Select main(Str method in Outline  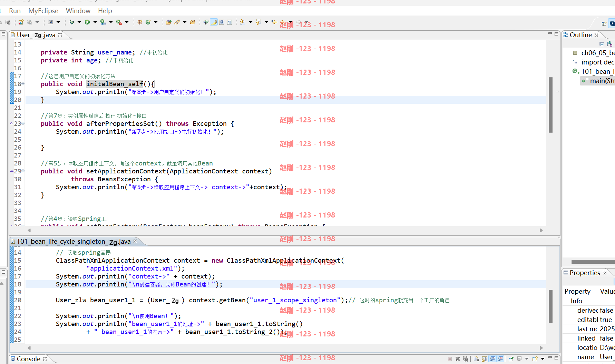(598, 81)
